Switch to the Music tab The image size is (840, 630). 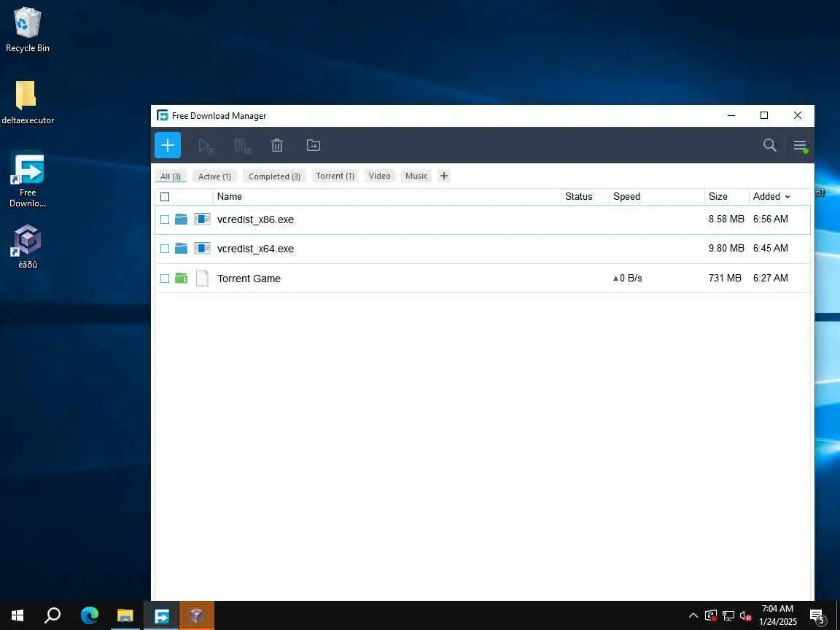pyautogui.click(x=416, y=176)
